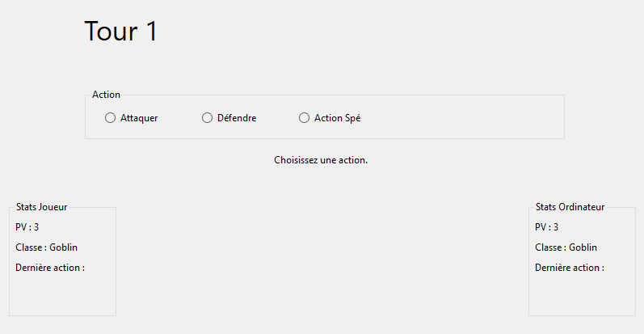The image size is (644, 334).
Task: Click the player's Classe : Goblin label
Action: point(46,247)
